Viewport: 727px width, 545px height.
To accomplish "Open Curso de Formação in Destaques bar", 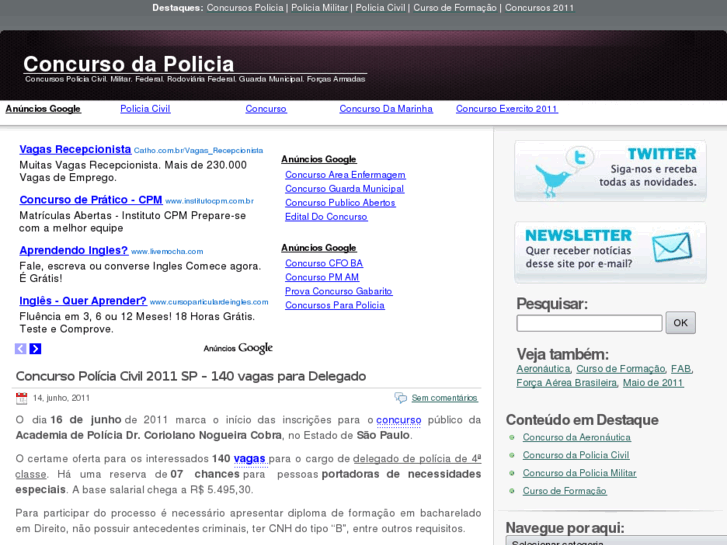I will 455,8.
